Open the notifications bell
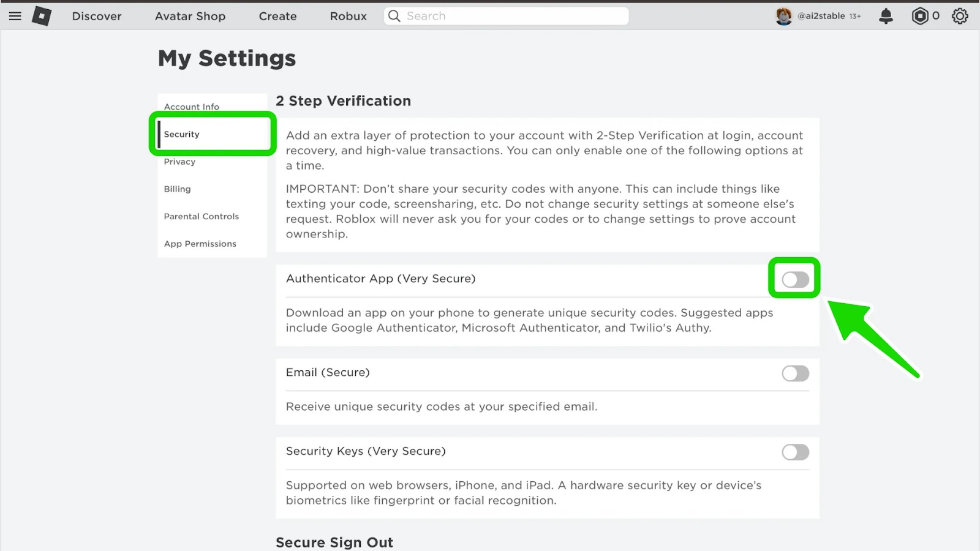980x551 pixels. pos(886,16)
